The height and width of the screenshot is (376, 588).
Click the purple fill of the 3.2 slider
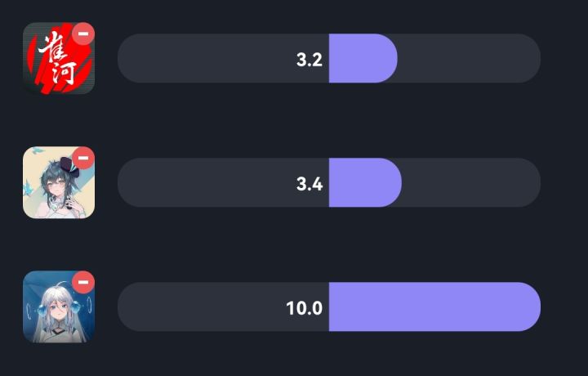point(359,59)
